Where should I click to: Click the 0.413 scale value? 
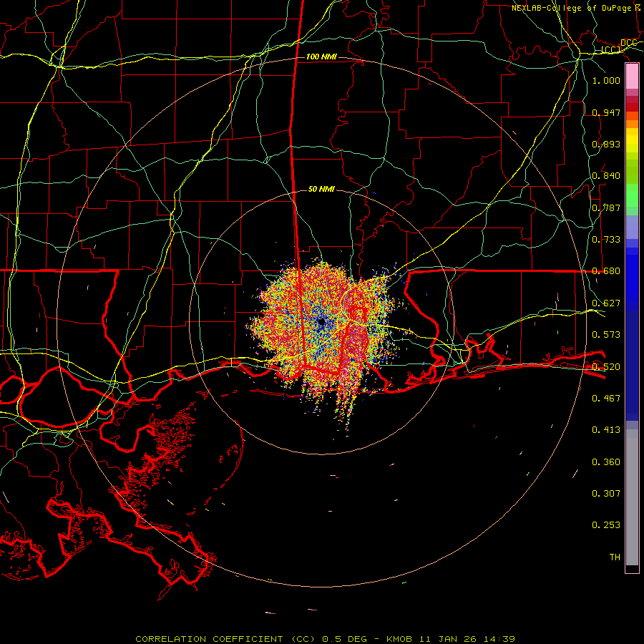coord(606,429)
